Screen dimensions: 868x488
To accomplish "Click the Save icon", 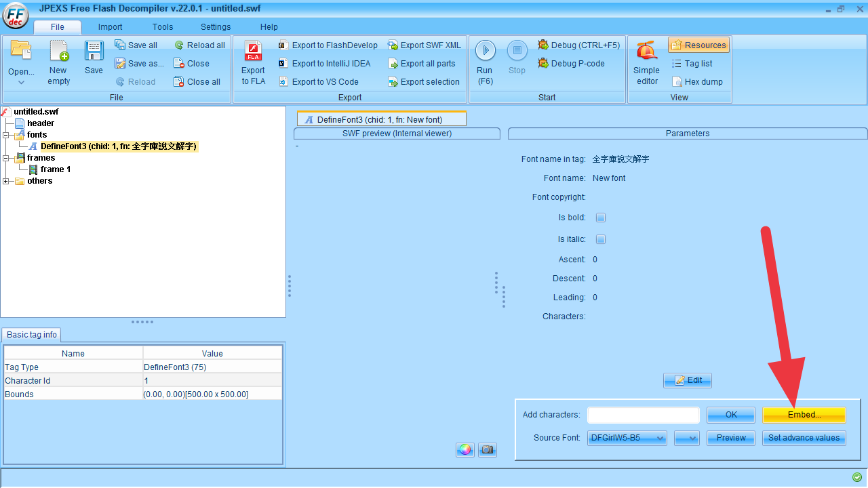I will click(94, 58).
